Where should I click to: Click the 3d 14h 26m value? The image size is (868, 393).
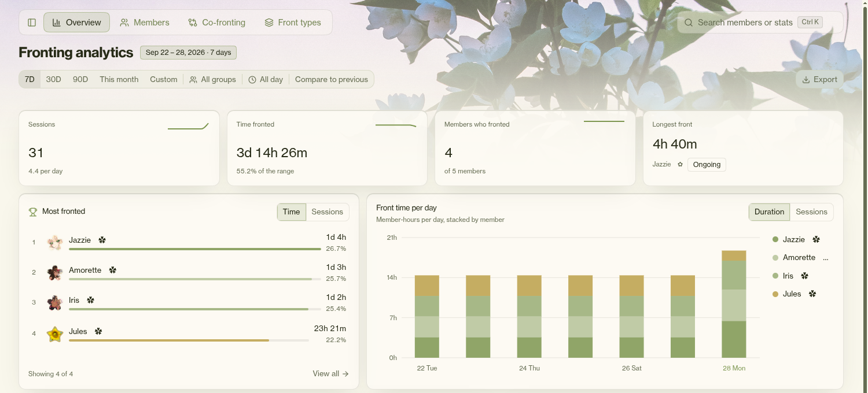coord(272,153)
